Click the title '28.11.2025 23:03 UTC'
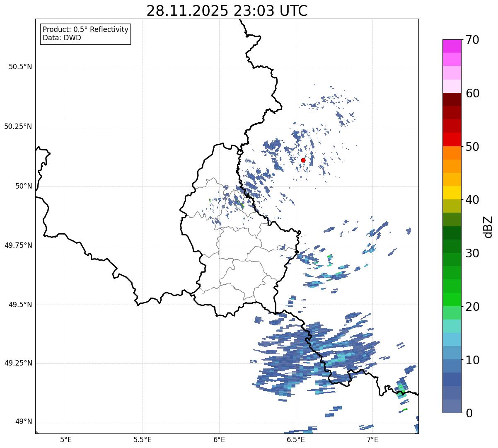 coord(227,11)
